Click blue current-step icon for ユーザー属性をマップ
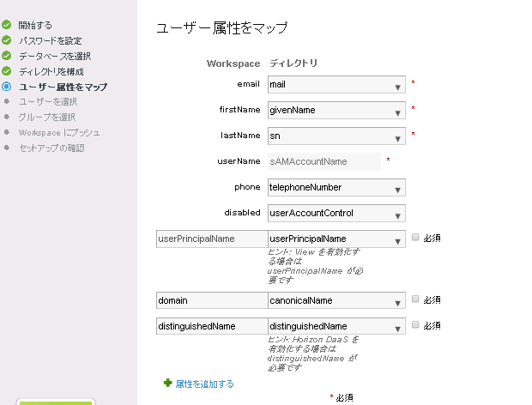The width and height of the screenshot is (532, 405). point(7,87)
